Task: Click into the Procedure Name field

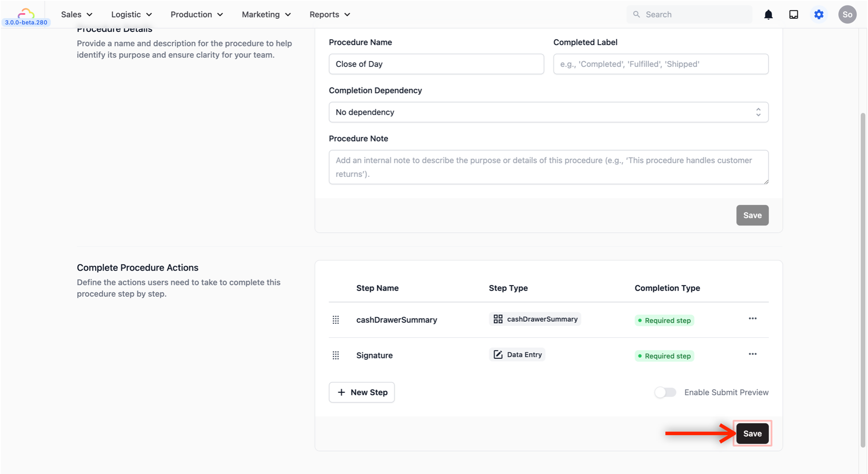Action: click(x=436, y=64)
